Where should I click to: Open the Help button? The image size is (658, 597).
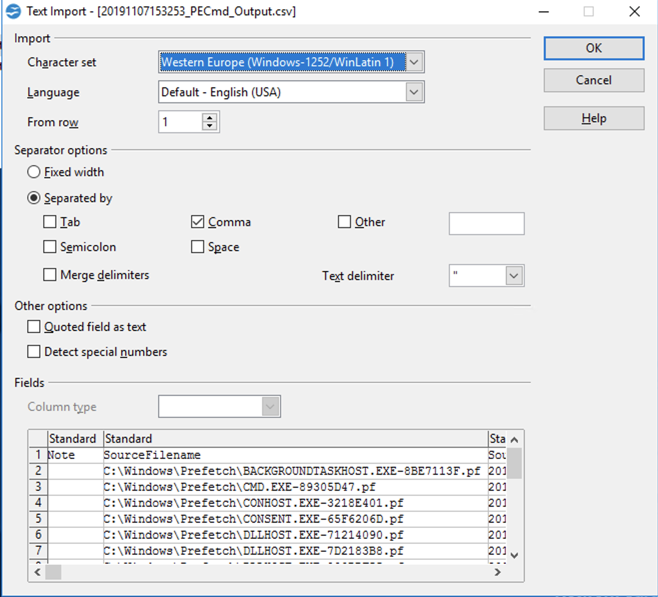[594, 118]
